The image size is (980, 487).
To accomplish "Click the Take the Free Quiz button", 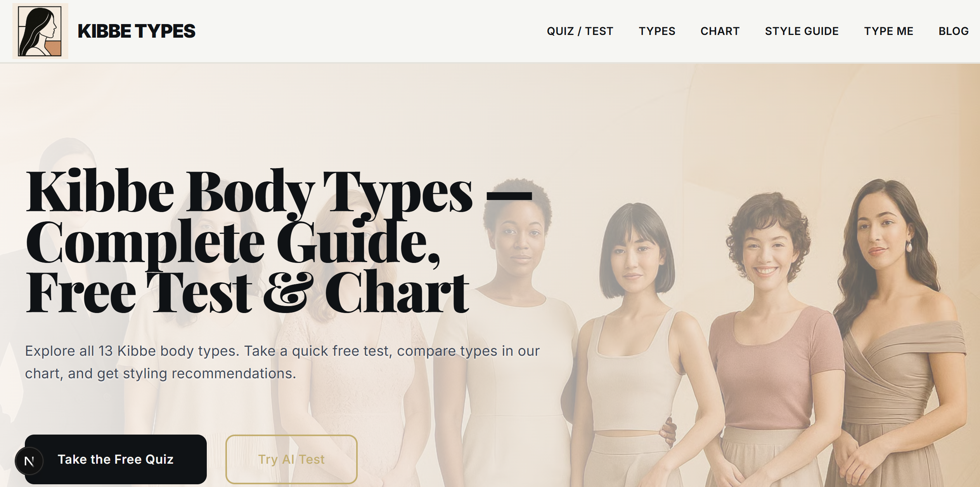I will (116, 459).
